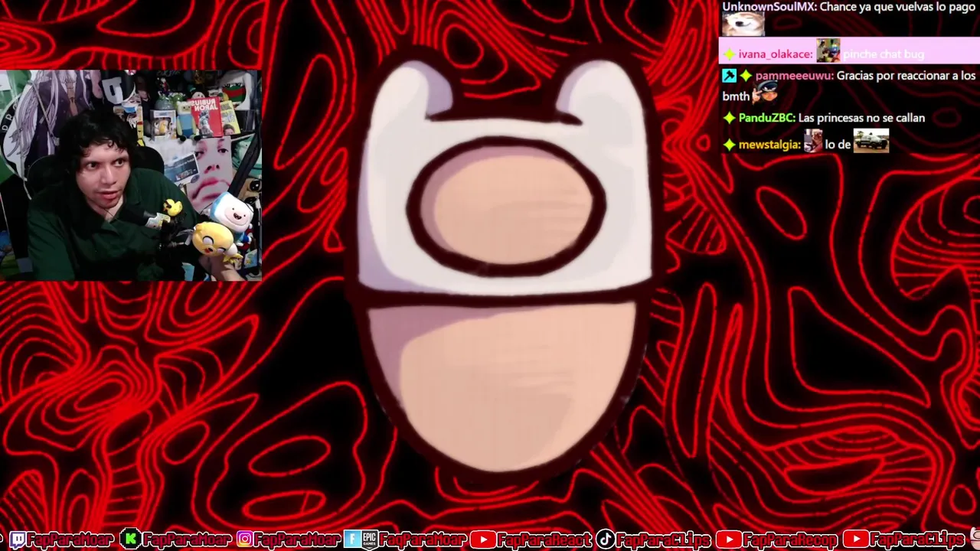Click the username PanduZBC in chat

pyautogui.click(x=766, y=119)
